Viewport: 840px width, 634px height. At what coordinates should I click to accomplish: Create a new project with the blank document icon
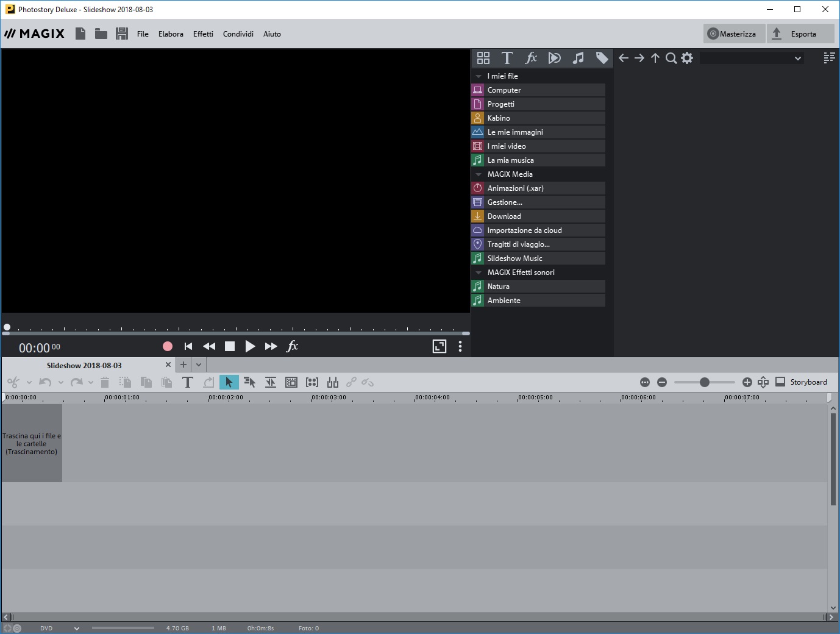[80, 34]
